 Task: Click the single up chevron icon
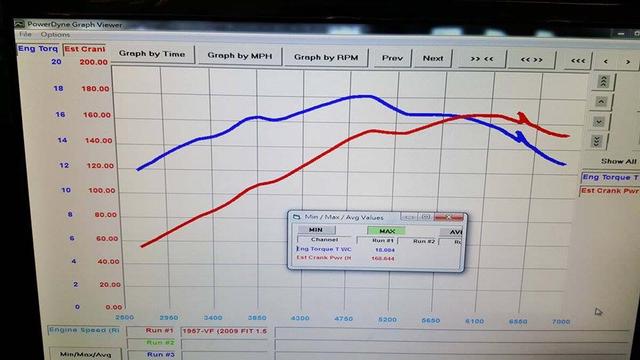click(x=601, y=102)
